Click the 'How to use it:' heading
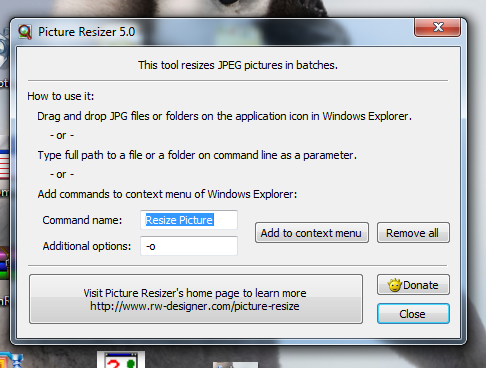Image resolution: width=486 pixels, height=368 pixels. [x=61, y=96]
